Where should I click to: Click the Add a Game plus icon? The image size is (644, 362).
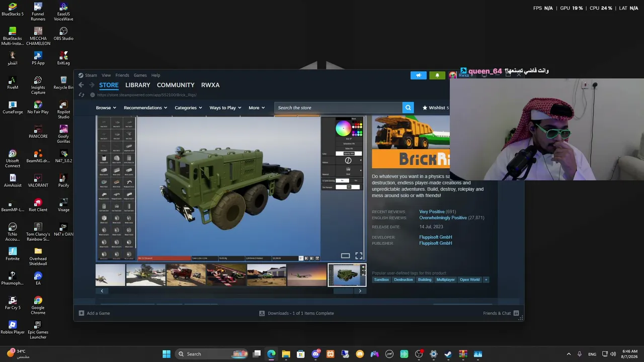point(82,313)
